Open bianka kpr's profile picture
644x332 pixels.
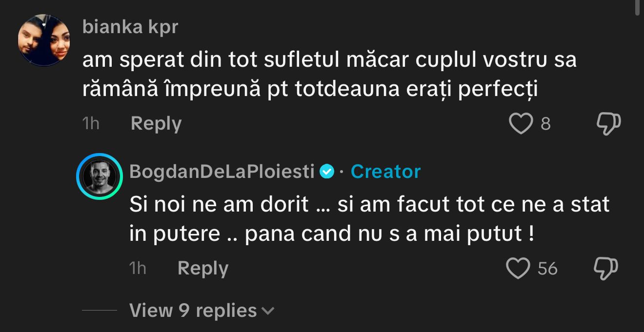[x=44, y=40]
